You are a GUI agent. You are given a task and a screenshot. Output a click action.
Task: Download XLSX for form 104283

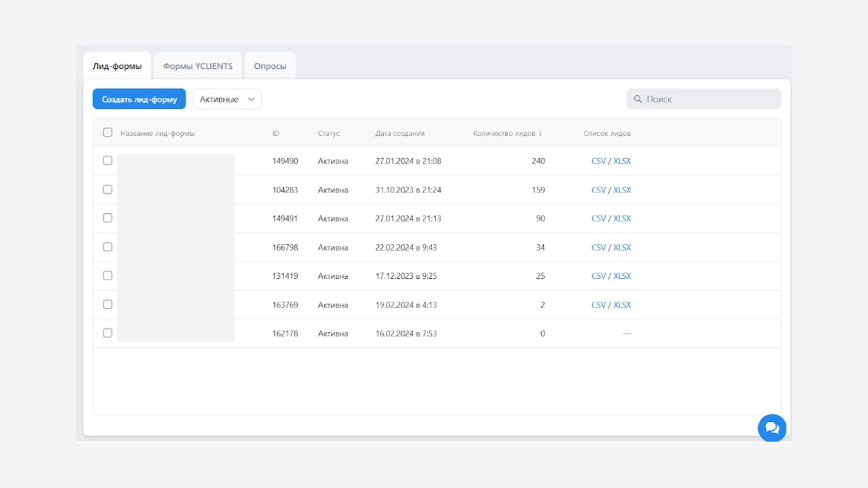tap(622, 190)
